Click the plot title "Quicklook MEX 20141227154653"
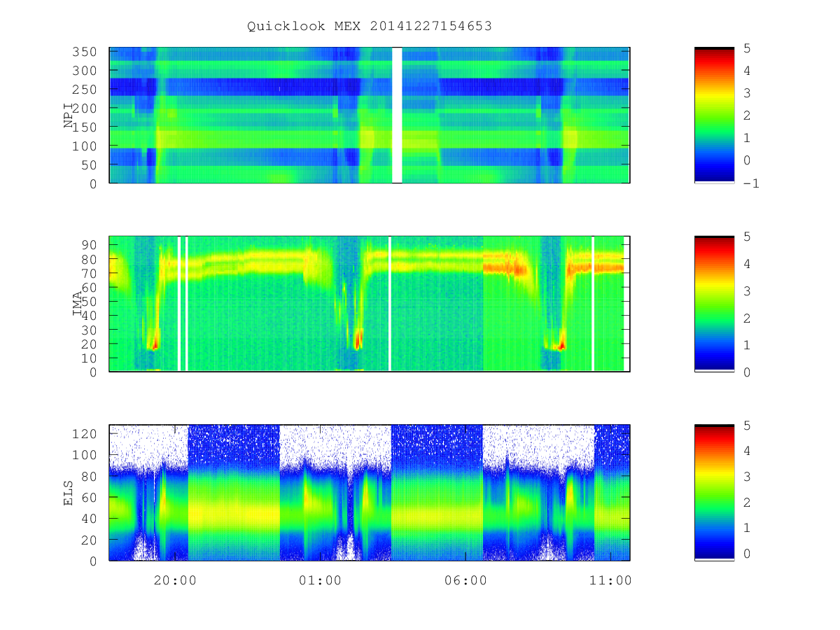 (x=369, y=27)
